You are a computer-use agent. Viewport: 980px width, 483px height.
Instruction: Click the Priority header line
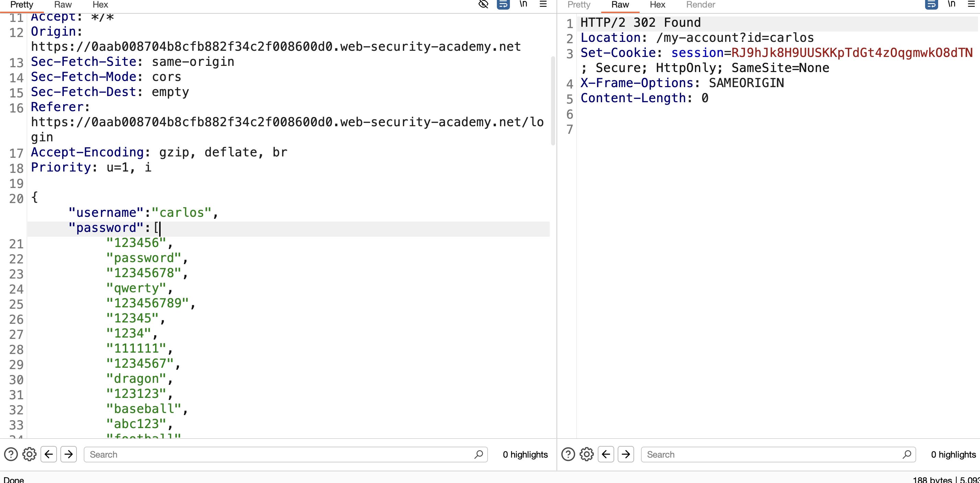(x=91, y=167)
